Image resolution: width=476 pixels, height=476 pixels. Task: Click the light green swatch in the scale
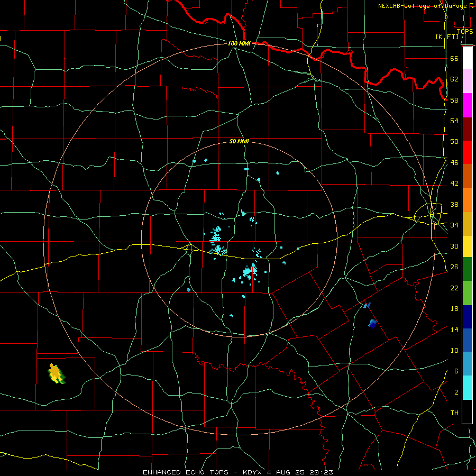coord(467,292)
